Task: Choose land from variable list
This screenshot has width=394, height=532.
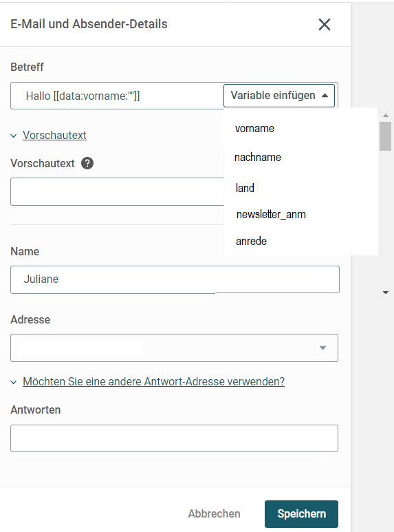Action: (245, 188)
